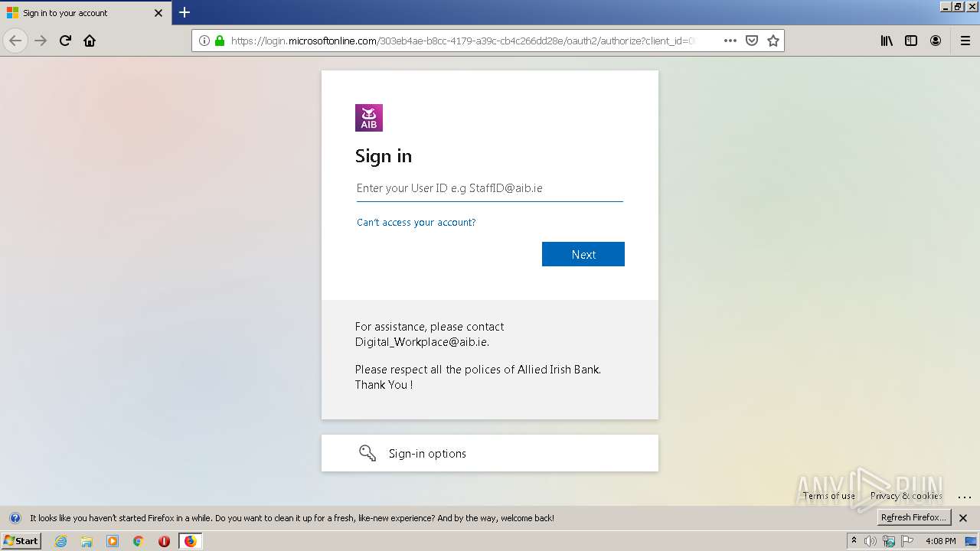Open the footer ellipsis more options
Viewport: 980px width, 551px height.
click(x=965, y=497)
